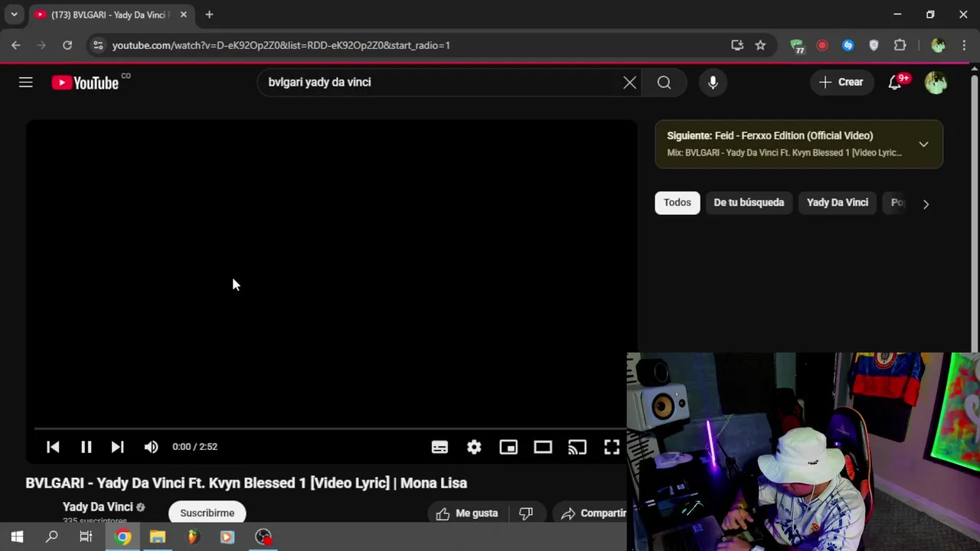Close the BVLGARI YouTube tab
980x551 pixels.
pos(184,15)
